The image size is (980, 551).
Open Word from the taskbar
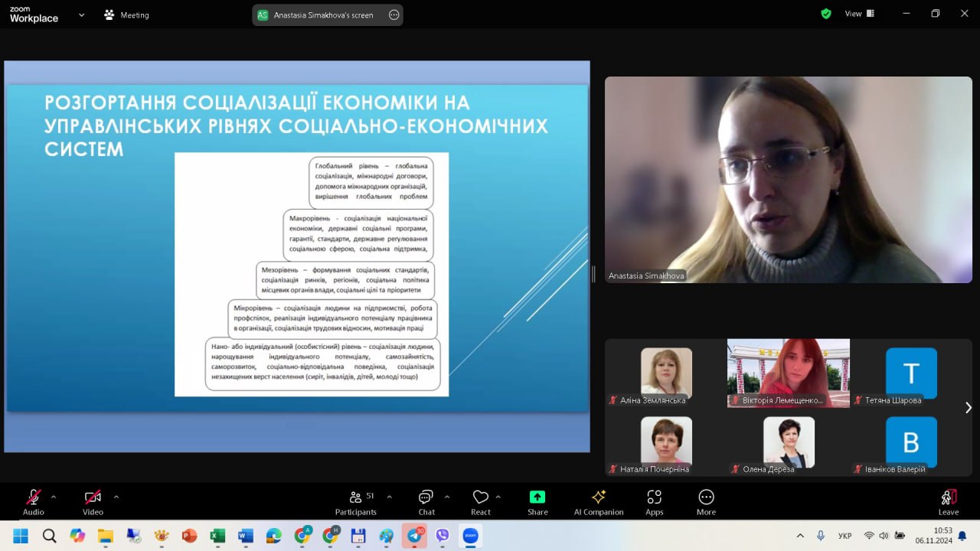(246, 536)
